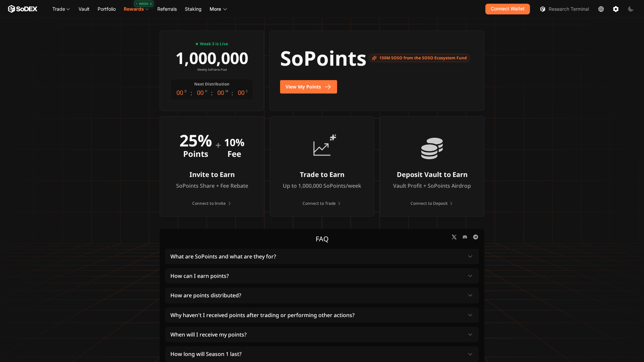Go to the Staking page
The image size is (644, 362).
point(193,9)
